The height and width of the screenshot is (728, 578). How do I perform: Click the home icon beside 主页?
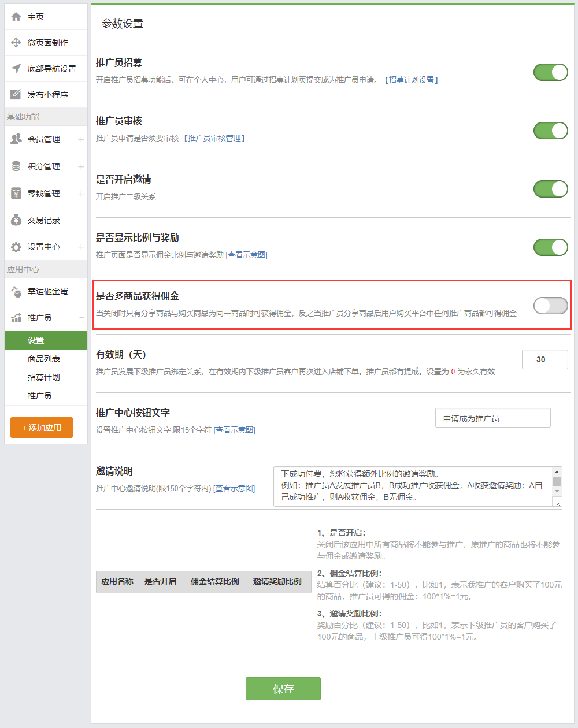click(16, 17)
